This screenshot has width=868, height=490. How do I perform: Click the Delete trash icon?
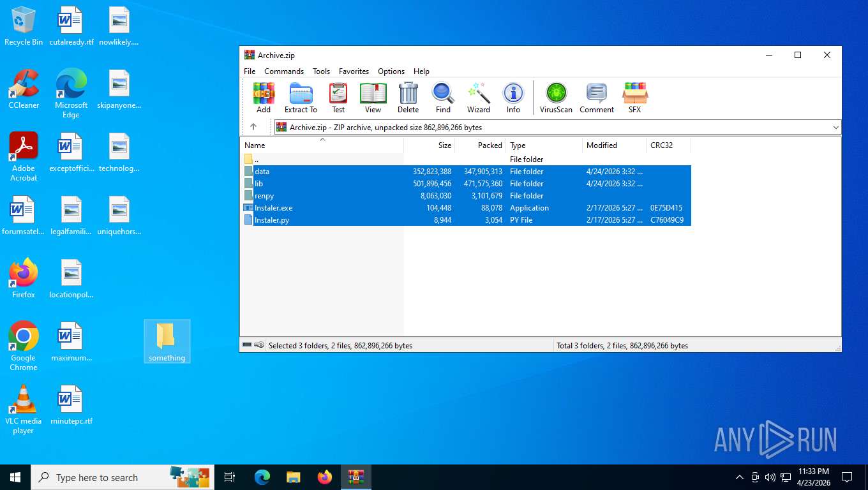pos(408,98)
